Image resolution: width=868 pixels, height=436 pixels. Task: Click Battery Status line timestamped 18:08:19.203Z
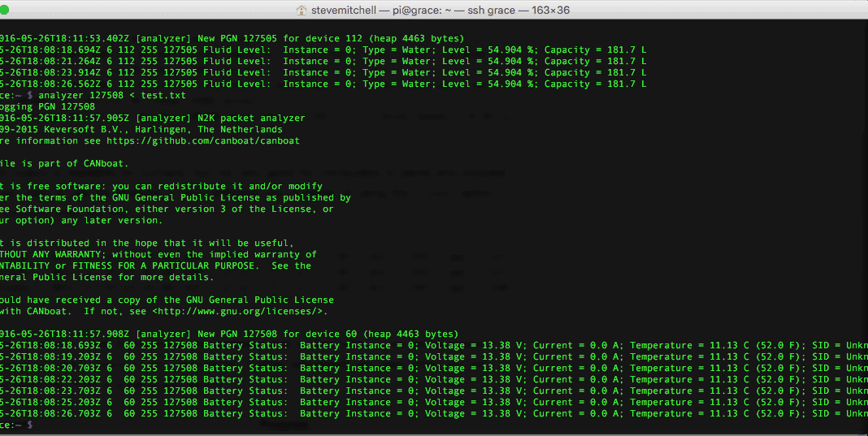tap(434, 357)
